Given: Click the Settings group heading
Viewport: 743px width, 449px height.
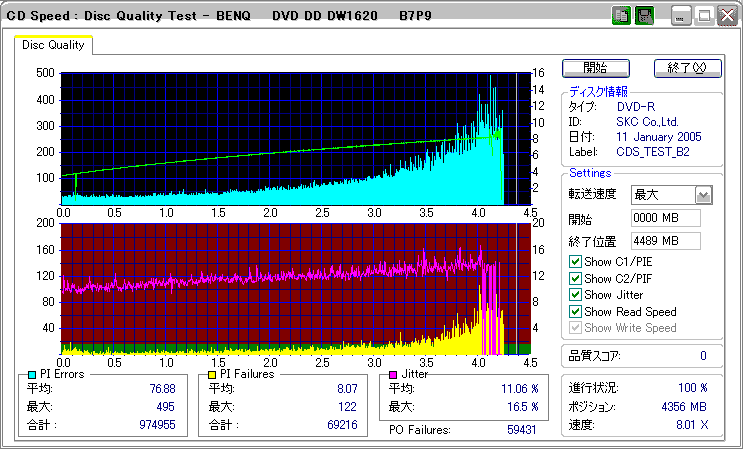Looking at the screenshot, I should point(590,173).
